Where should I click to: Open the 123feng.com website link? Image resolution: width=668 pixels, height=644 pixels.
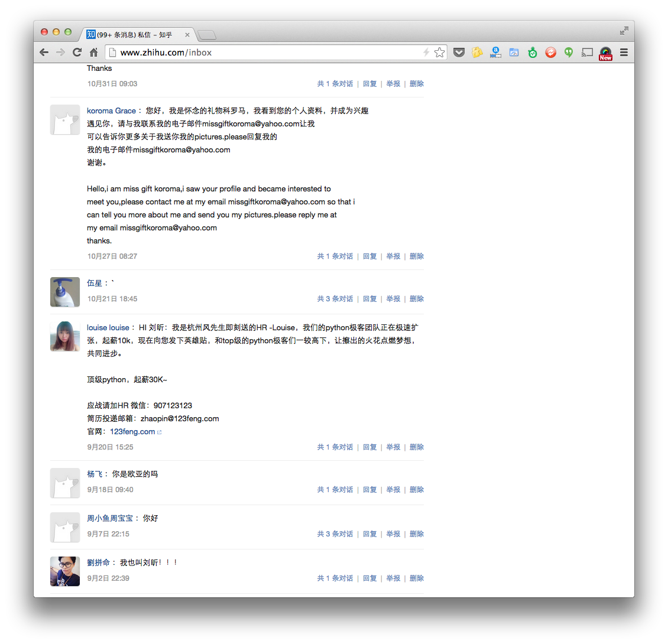click(132, 432)
